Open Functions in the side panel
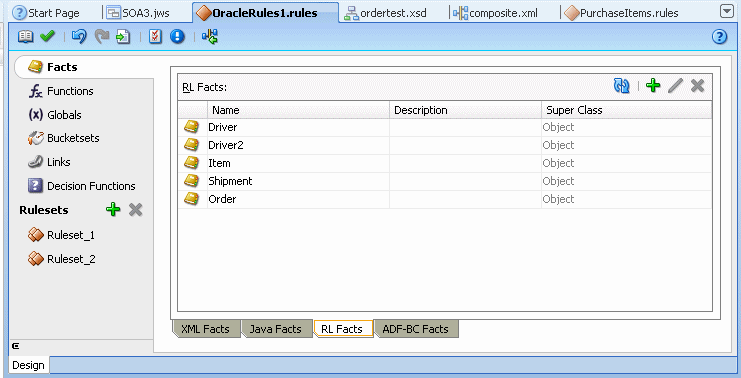The width and height of the screenshot is (741, 378). pyautogui.click(x=70, y=91)
